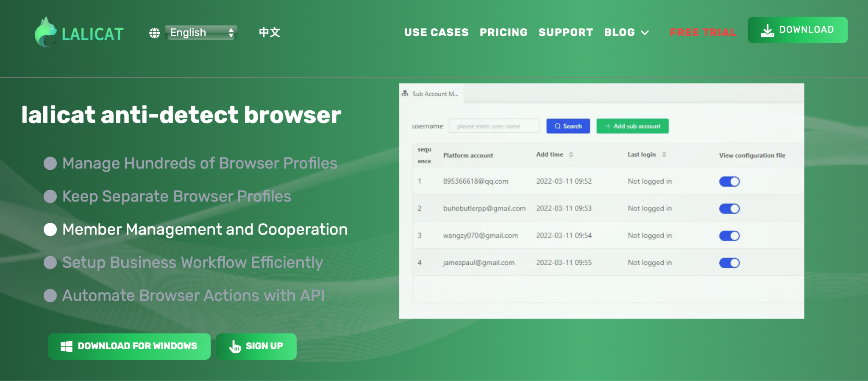868x381 pixels.
Task: Switch site to 中文
Action: tap(270, 32)
